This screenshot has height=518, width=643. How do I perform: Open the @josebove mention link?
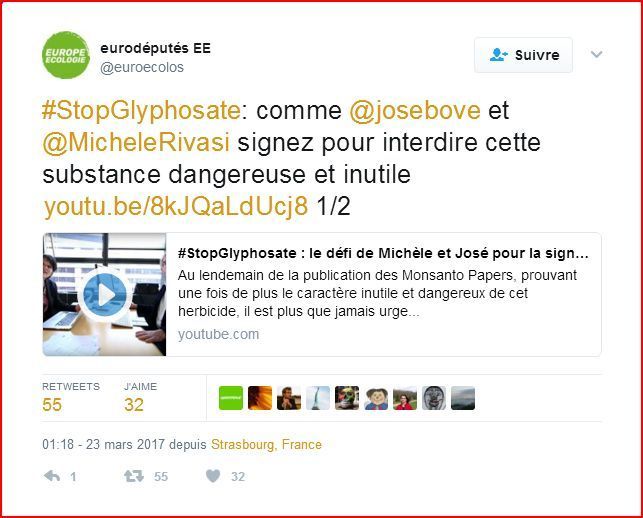[x=415, y=110]
